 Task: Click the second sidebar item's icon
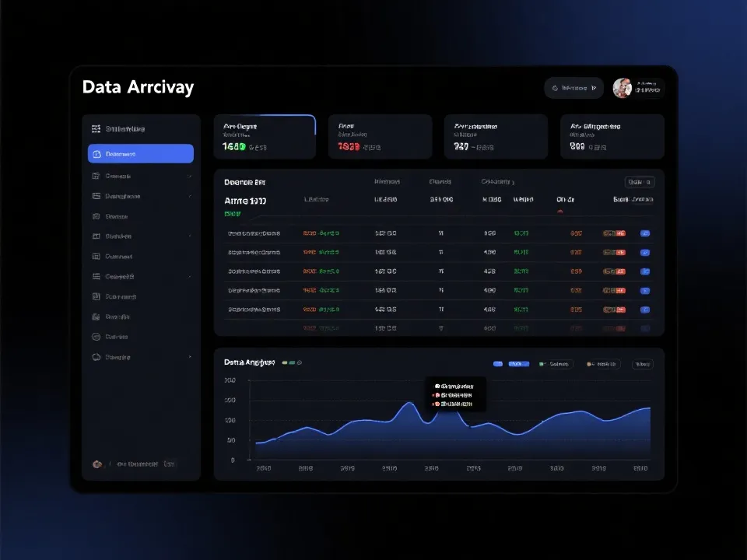(96, 176)
